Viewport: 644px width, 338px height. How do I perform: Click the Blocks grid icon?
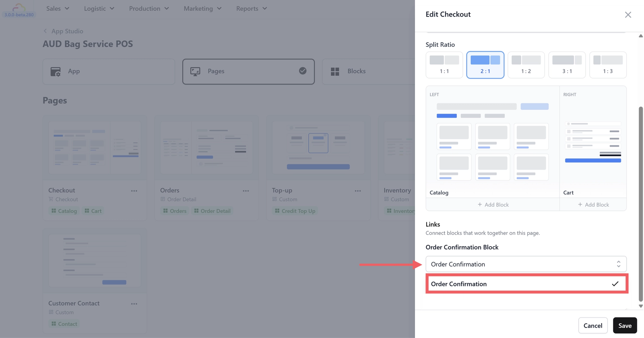(335, 72)
